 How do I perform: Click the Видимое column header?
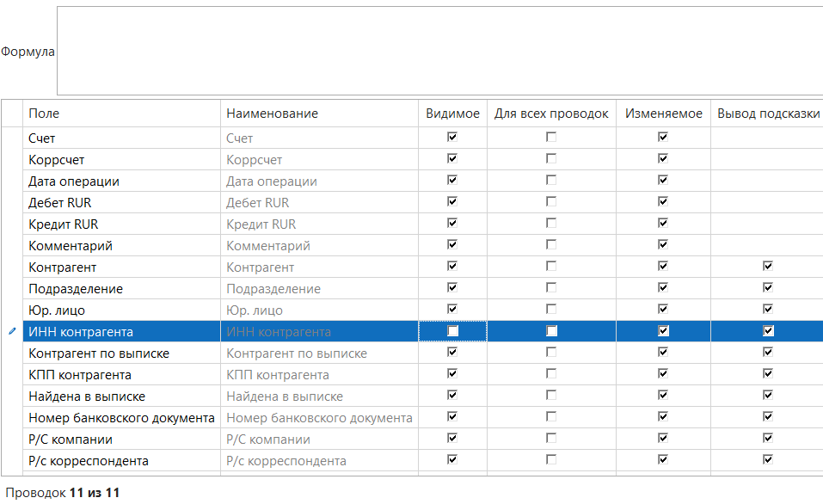(x=452, y=114)
